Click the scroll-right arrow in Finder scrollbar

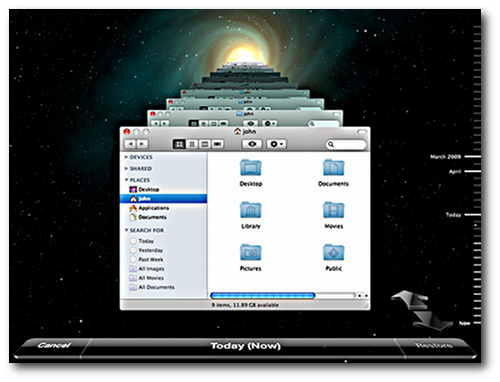coord(366,296)
